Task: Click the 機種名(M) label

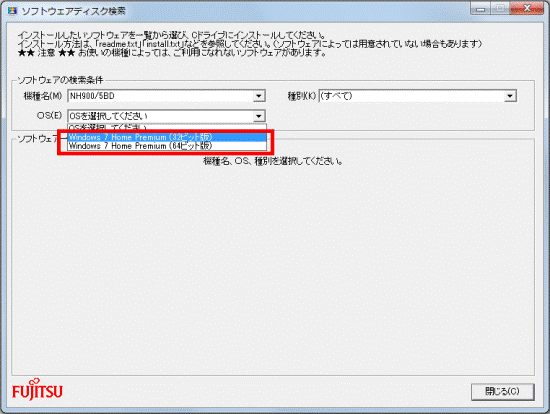Action: pyautogui.click(x=42, y=96)
